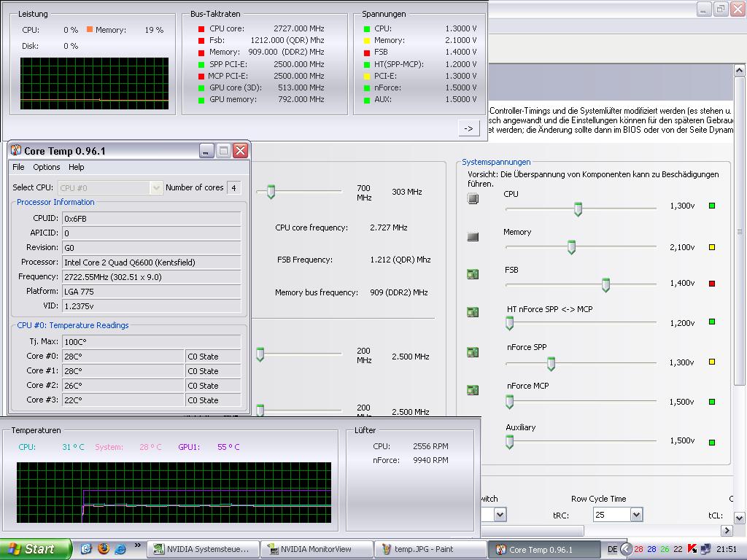The image size is (747, 560).
Task: Click the Memory voltage slider handle
Action: [571, 247]
